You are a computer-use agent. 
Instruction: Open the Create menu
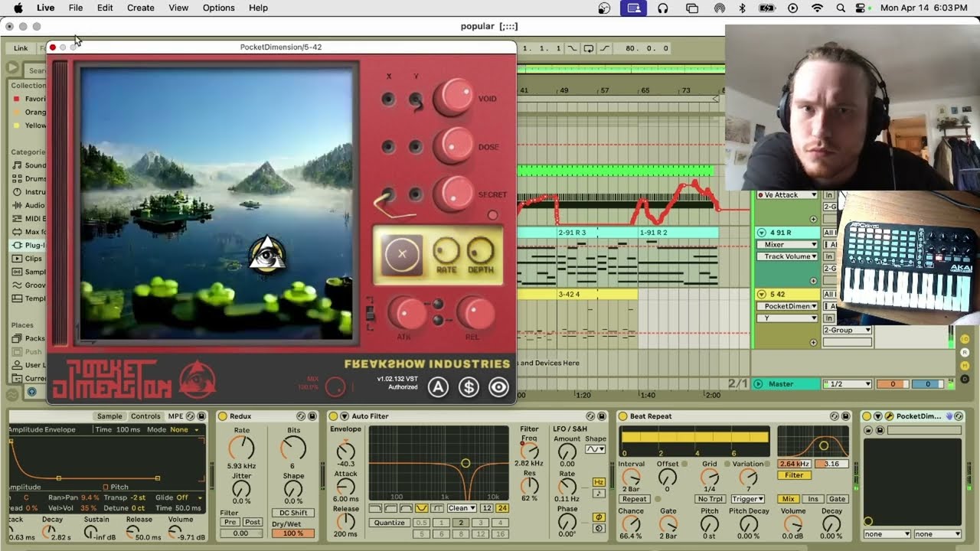(141, 8)
